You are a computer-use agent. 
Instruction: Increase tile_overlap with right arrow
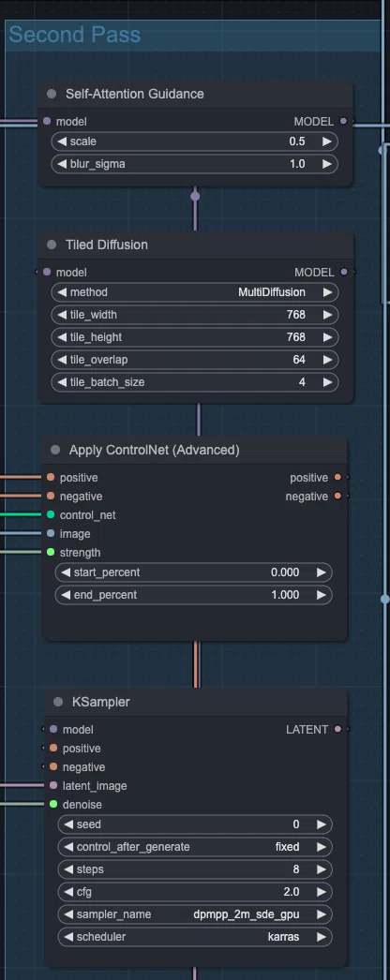tap(327, 360)
